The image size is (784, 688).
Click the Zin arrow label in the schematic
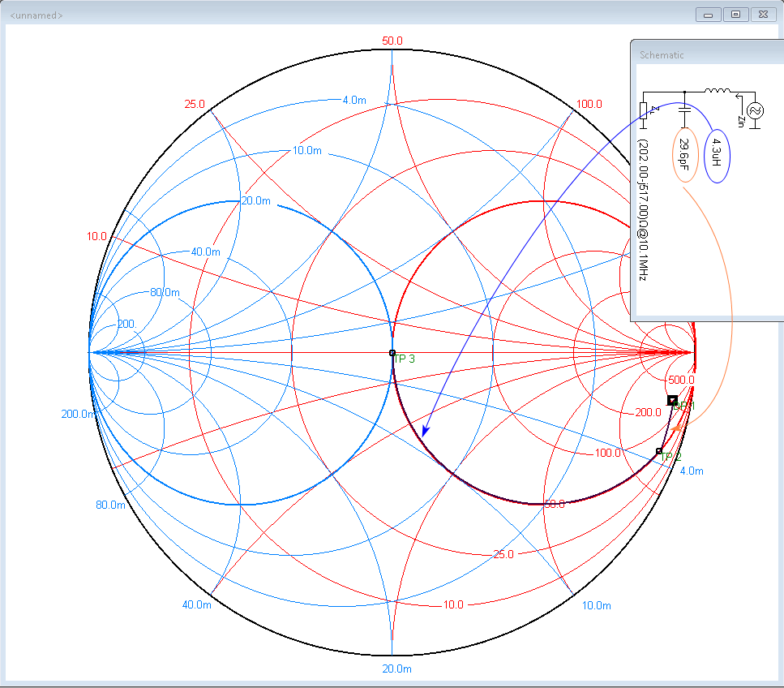(740, 122)
